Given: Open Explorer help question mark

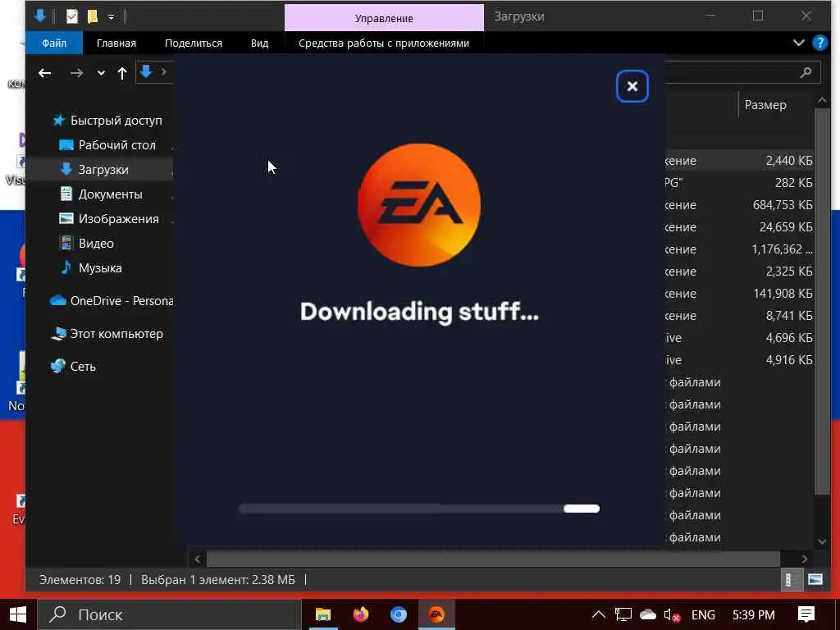Looking at the screenshot, I should 819,43.
